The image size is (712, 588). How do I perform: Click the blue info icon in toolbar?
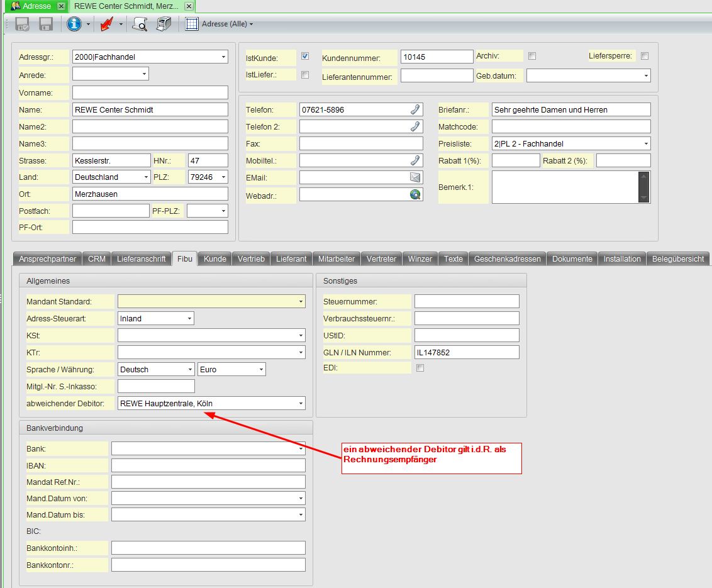tap(74, 24)
